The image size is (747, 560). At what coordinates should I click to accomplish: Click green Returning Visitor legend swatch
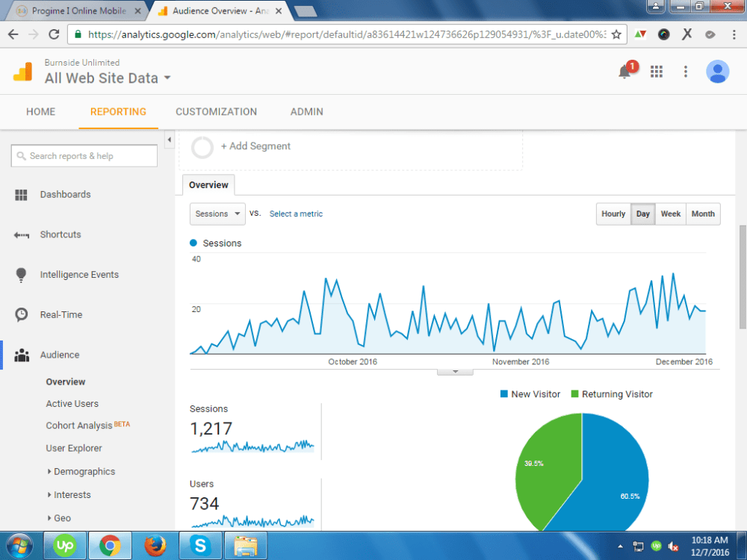574,394
